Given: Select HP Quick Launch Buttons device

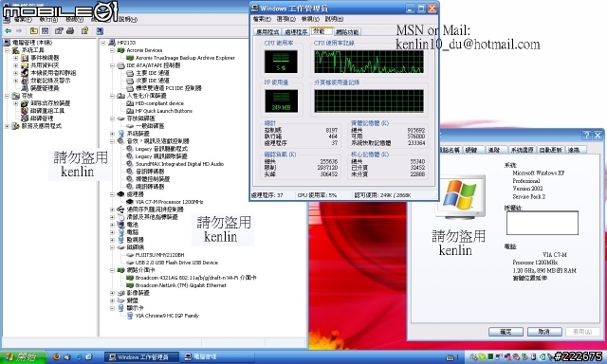Looking at the screenshot, I should pos(163,111).
